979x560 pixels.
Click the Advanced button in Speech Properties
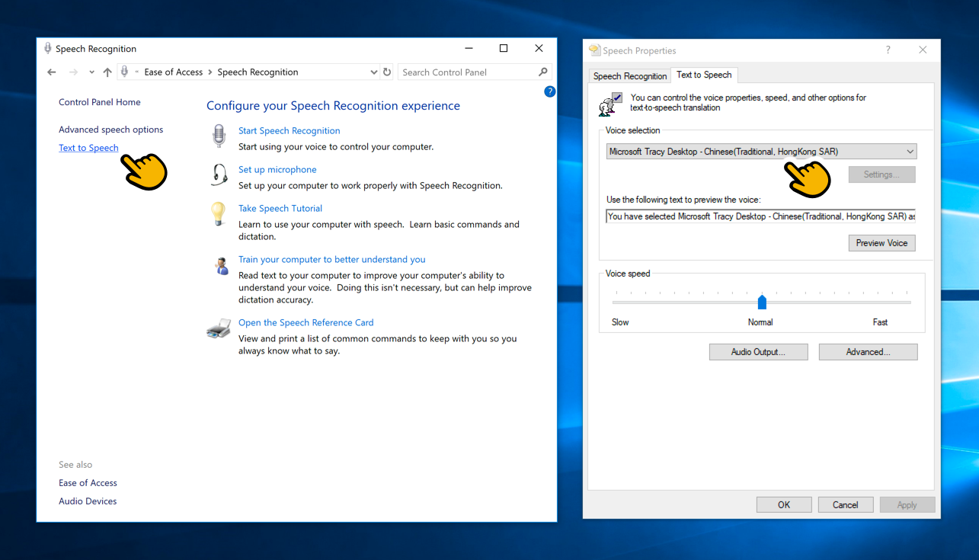coord(868,352)
